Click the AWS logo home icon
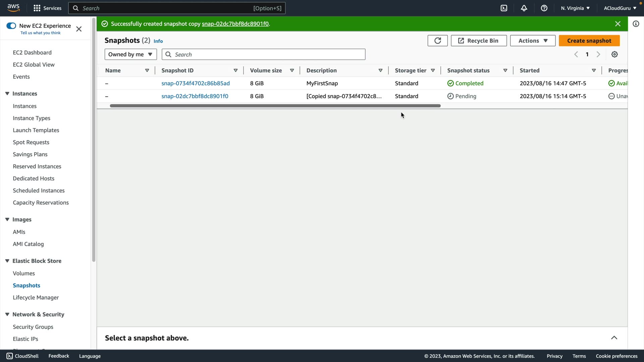The height and width of the screenshot is (362, 644). click(x=13, y=7)
